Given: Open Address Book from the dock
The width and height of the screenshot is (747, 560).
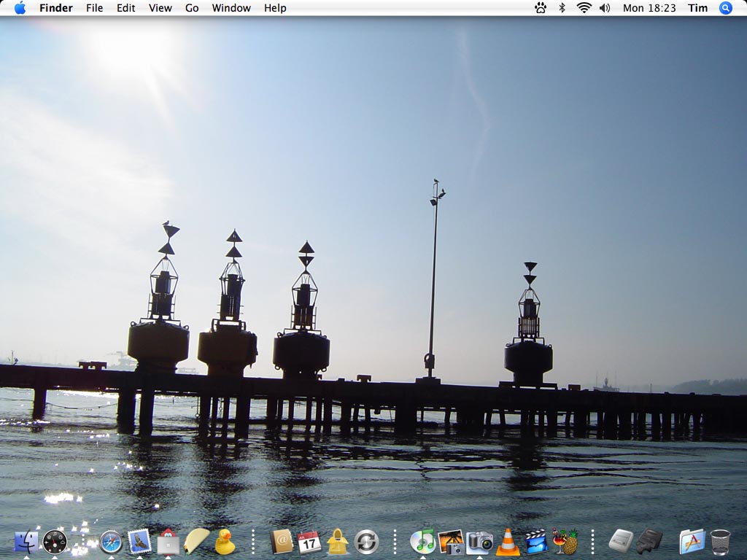Looking at the screenshot, I should click(x=281, y=542).
